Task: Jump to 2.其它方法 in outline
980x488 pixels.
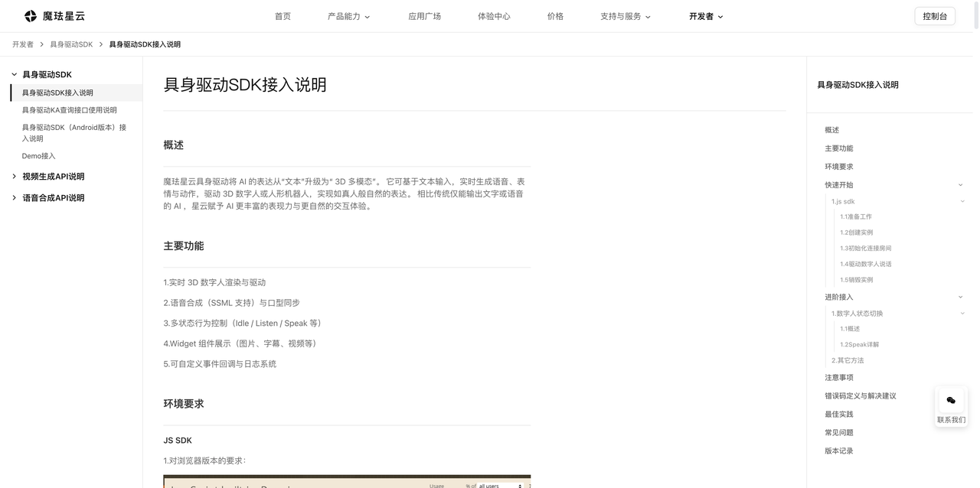Action: [x=848, y=360]
